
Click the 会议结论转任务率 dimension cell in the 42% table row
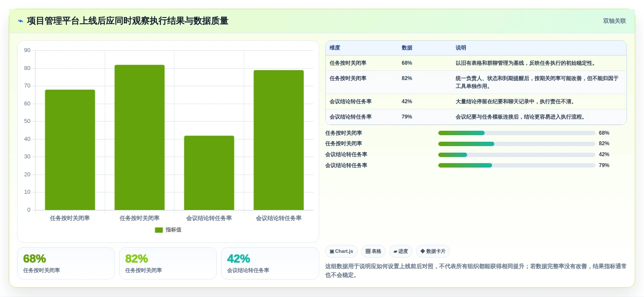coord(351,101)
